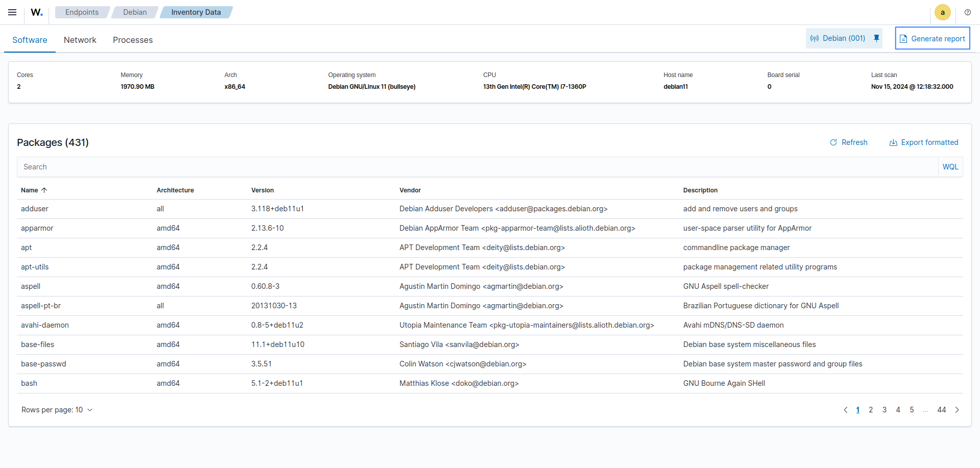Click Export formatted

[924, 142]
